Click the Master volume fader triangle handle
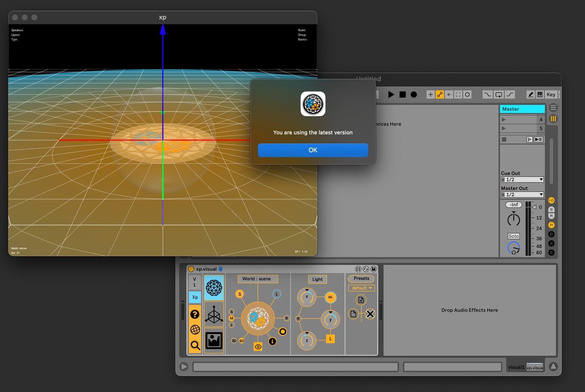 [x=533, y=207]
